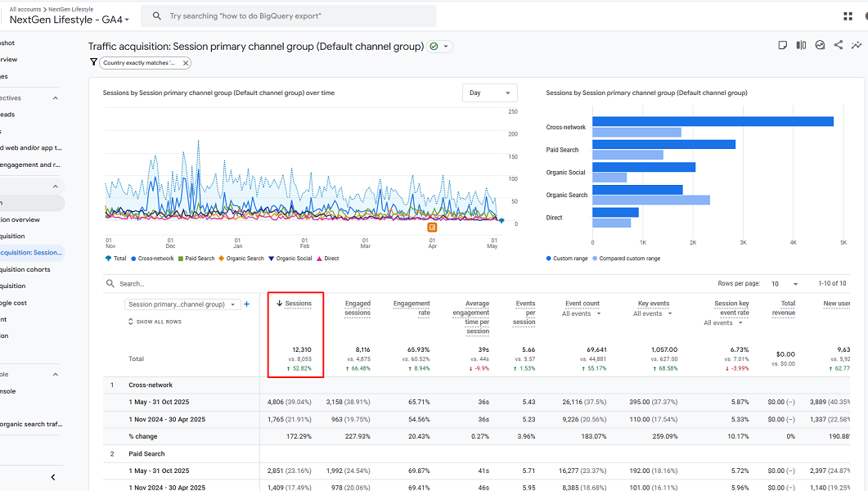
Task: Collapse the left sidebar with chevron arrow
Action: pyautogui.click(x=53, y=477)
